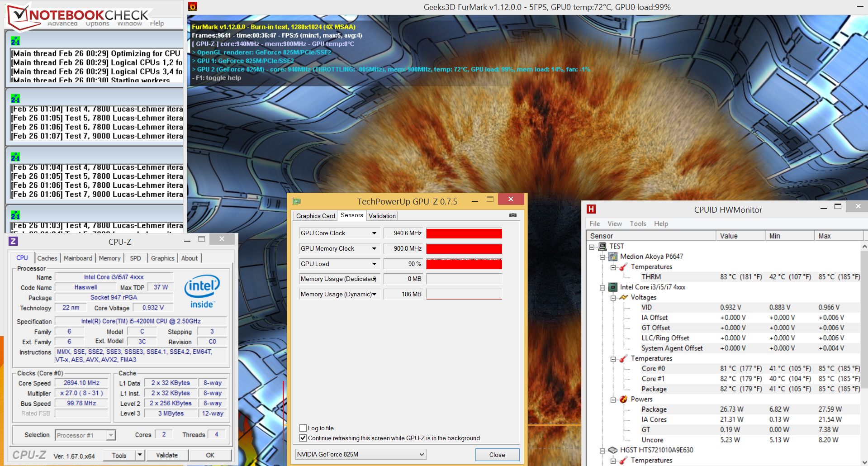Image resolution: width=868 pixels, height=466 pixels.
Task: Collapse the Voltages node in HWMonitor
Action: pyautogui.click(x=613, y=298)
